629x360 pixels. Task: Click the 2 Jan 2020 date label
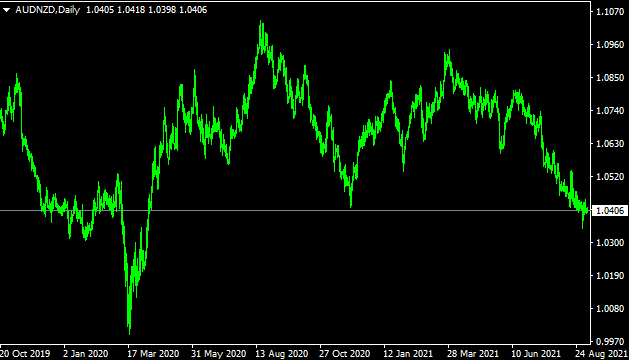[85, 354]
